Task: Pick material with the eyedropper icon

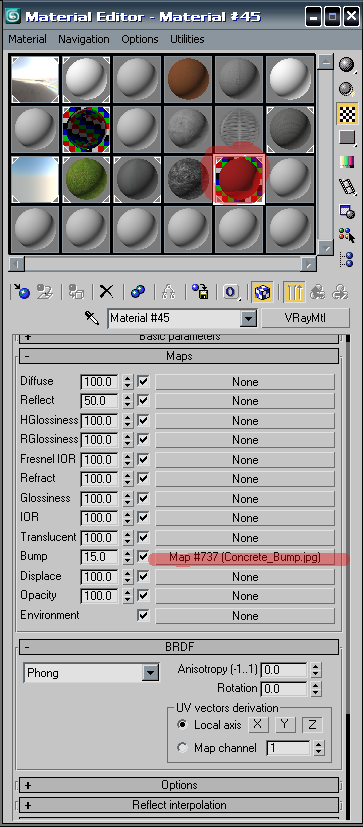Action: tap(91, 318)
